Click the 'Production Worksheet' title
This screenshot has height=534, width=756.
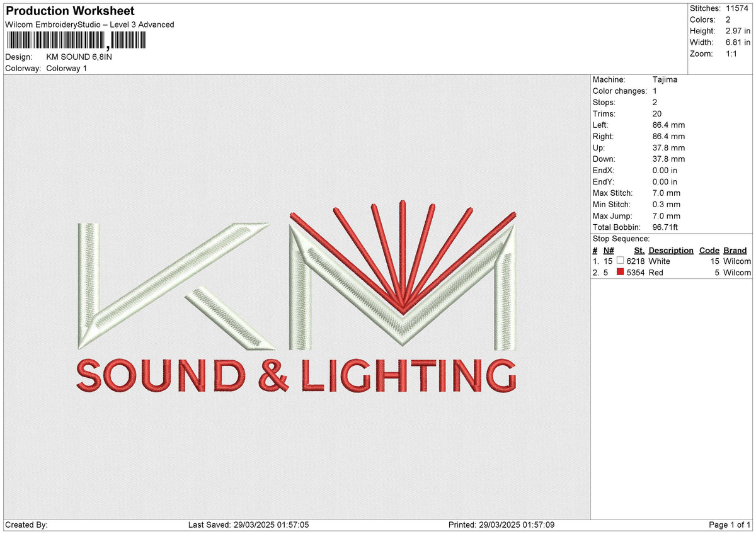click(x=70, y=11)
